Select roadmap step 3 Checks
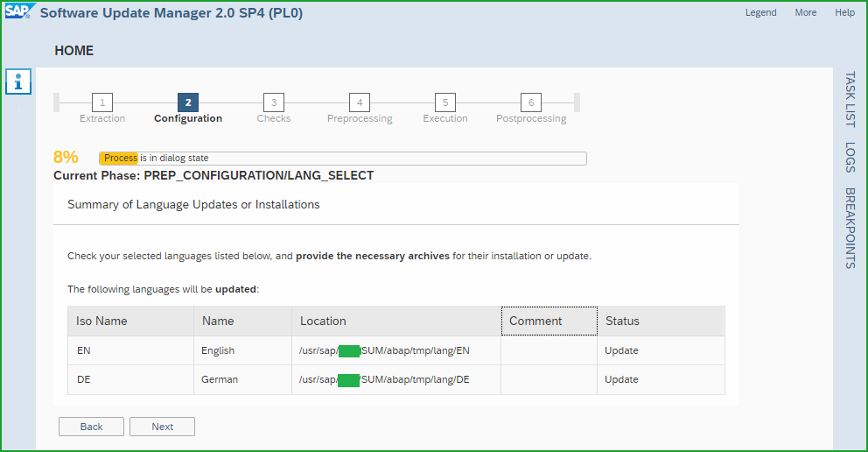This screenshot has height=452, width=868. 274,102
